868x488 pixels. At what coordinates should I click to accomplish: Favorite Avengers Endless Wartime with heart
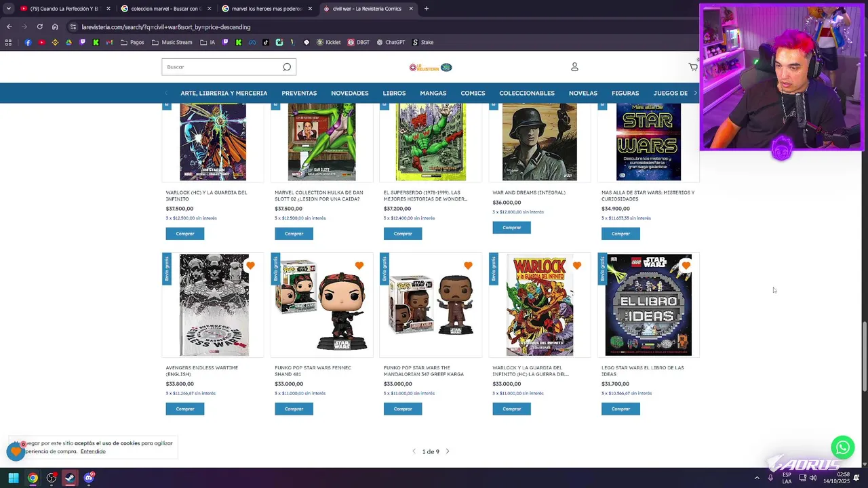(x=250, y=266)
